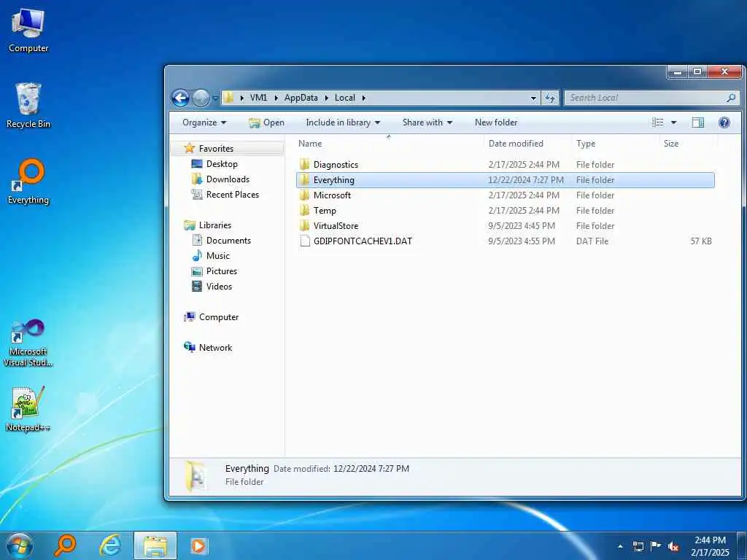The width and height of the screenshot is (747, 560).
Task: Launch Windows Media Player from the taskbar
Action: pos(198,545)
